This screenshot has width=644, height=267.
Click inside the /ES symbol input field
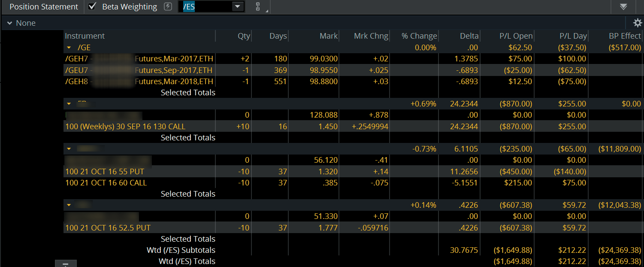click(202, 7)
